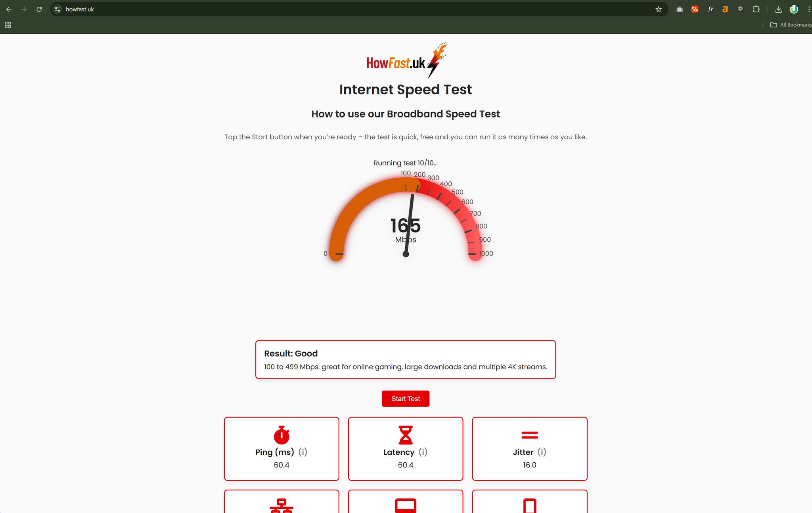Click the 'Latency' label
Screen dimensions: 812x513
(x=399, y=452)
